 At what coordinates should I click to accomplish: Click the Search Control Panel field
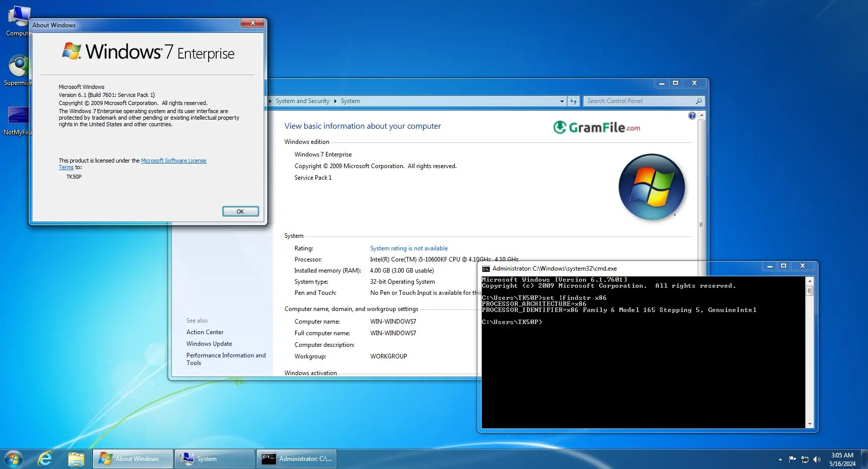pyautogui.click(x=639, y=101)
